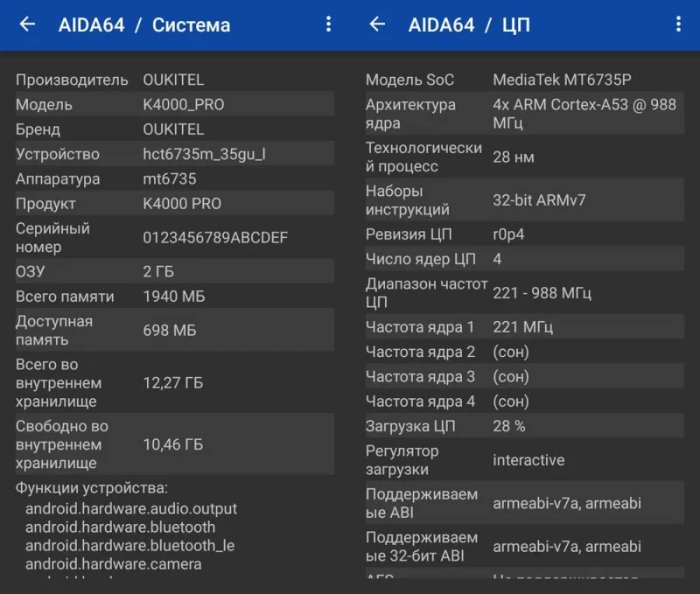Go back from the Система screen

[27, 24]
